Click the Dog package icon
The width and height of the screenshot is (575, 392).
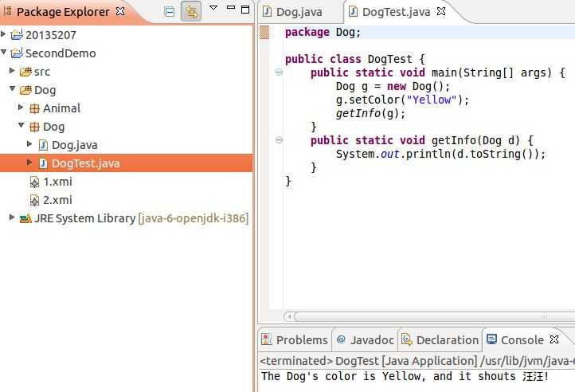click(x=34, y=127)
